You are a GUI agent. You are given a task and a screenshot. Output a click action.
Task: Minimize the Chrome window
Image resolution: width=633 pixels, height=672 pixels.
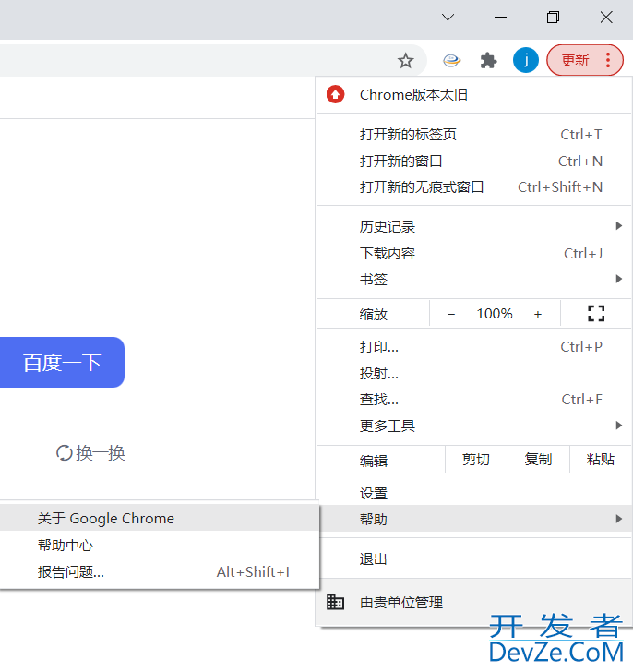[x=500, y=18]
